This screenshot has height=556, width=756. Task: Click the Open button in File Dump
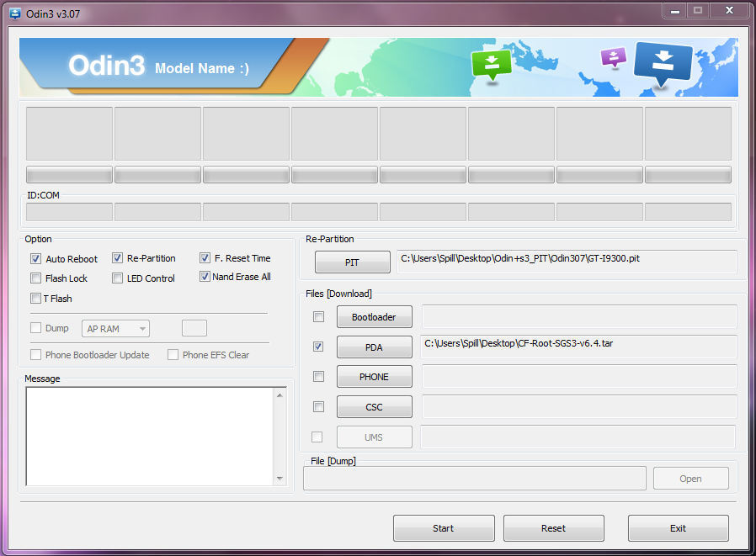click(x=691, y=479)
